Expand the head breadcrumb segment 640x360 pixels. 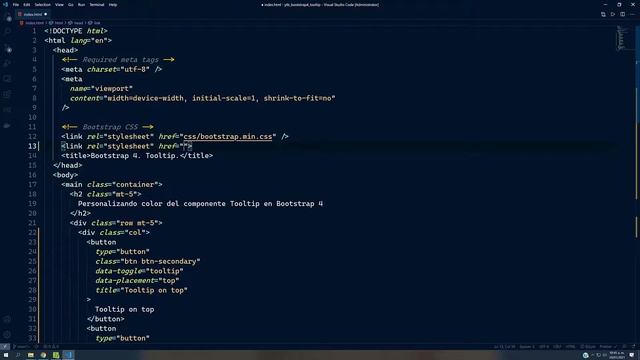[76, 23]
